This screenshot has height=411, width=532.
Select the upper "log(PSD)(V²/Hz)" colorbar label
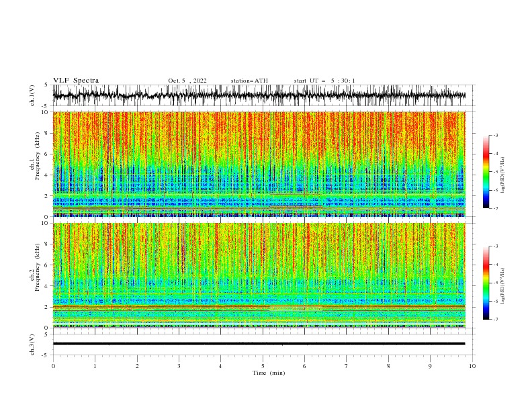[x=503, y=175]
